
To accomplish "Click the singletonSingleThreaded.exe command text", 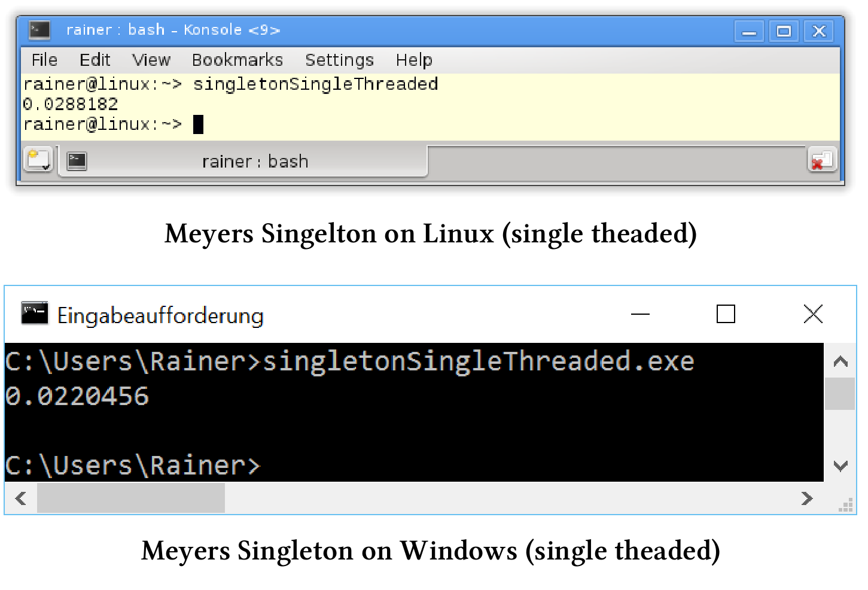I will click(x=479, y=362).
